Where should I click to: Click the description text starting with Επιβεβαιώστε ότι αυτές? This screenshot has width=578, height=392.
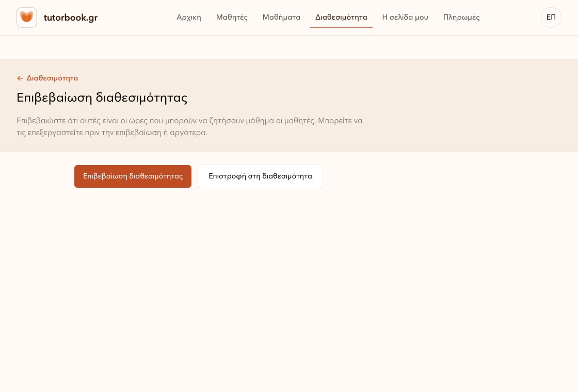(189, 126)
